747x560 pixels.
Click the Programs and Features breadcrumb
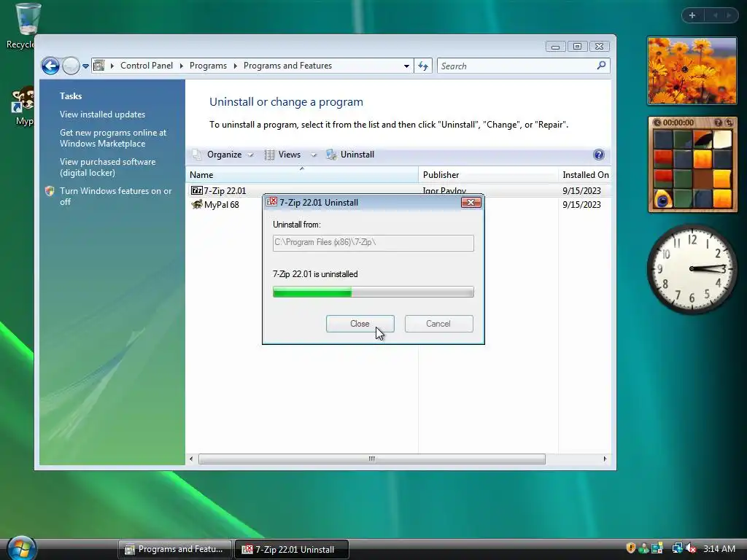(x=287, y=66)
